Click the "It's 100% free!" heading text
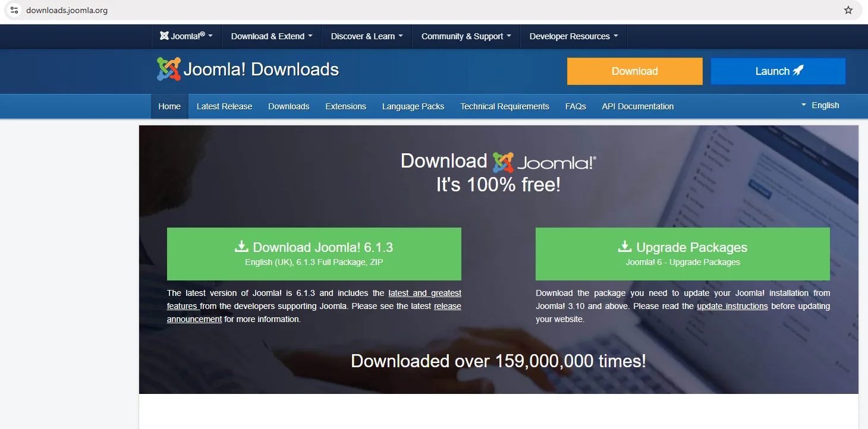Viewport: 868px width, 429px height. [498, 185]
